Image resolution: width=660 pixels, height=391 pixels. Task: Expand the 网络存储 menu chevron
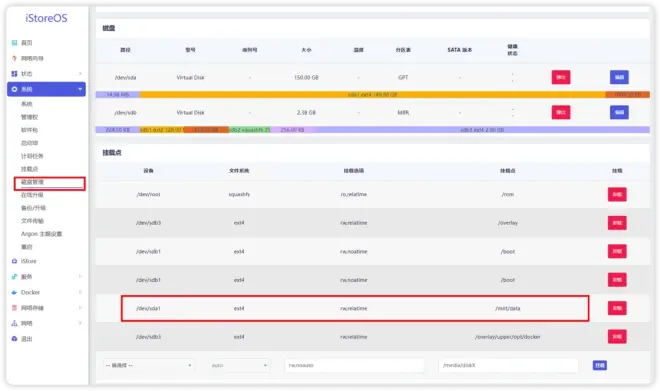80,308
